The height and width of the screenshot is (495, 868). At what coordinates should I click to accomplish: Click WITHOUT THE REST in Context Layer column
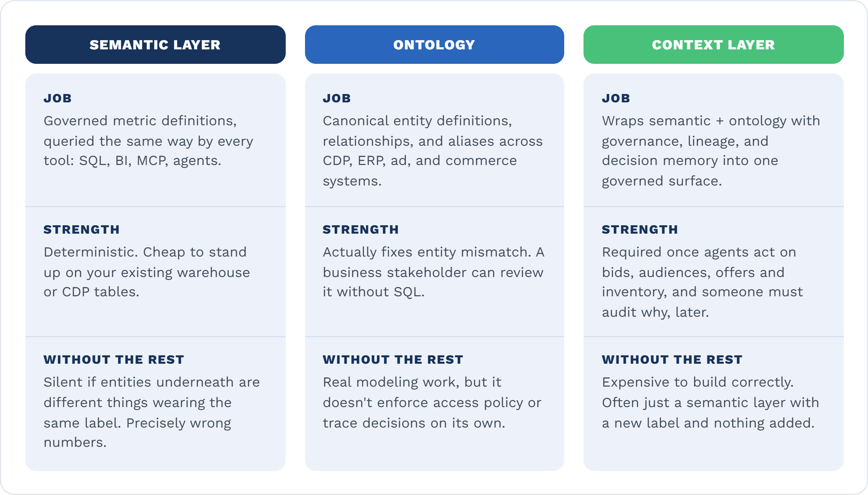point(672,360)
